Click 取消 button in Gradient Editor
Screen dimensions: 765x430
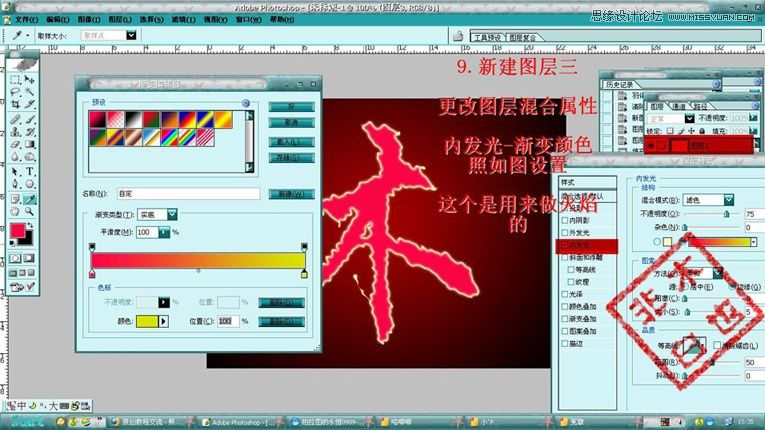291,123
